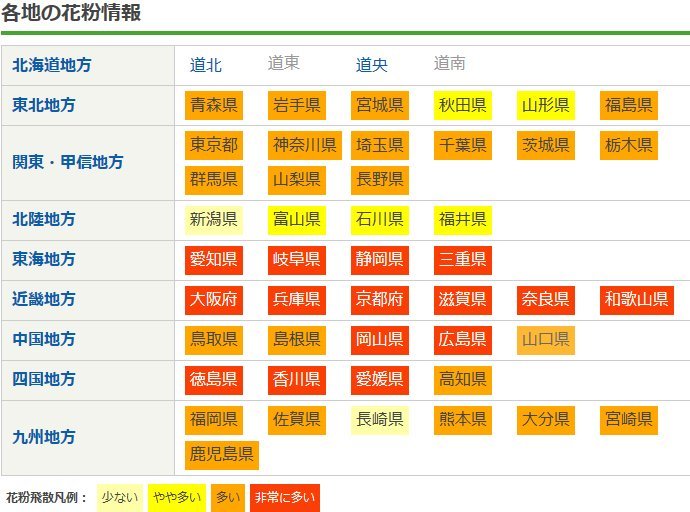
Task: Select 愛知県 in the Tokai row
Action: pos(214,260)
